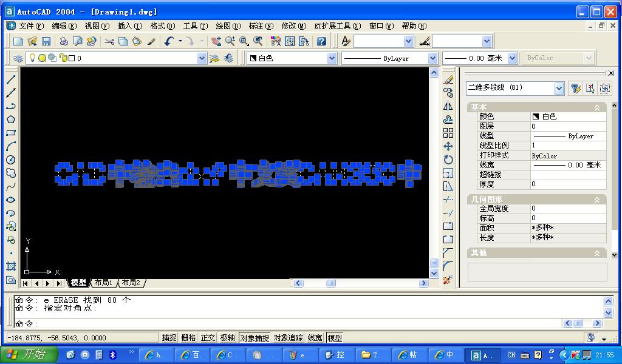Open the Layer Properties Manager icon
This screenshot has width=622, height=364.
18,58
